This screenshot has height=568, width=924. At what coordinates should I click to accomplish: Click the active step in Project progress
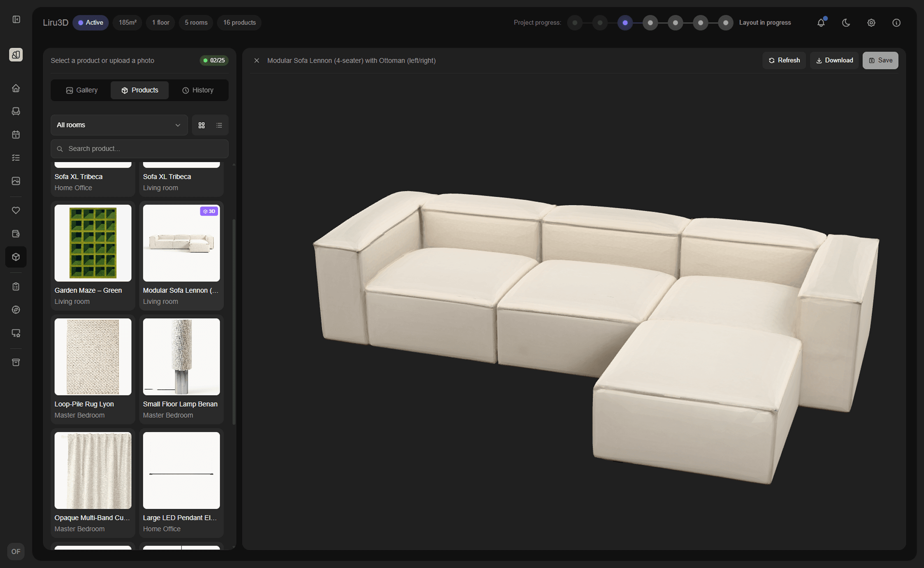(625, 23)
